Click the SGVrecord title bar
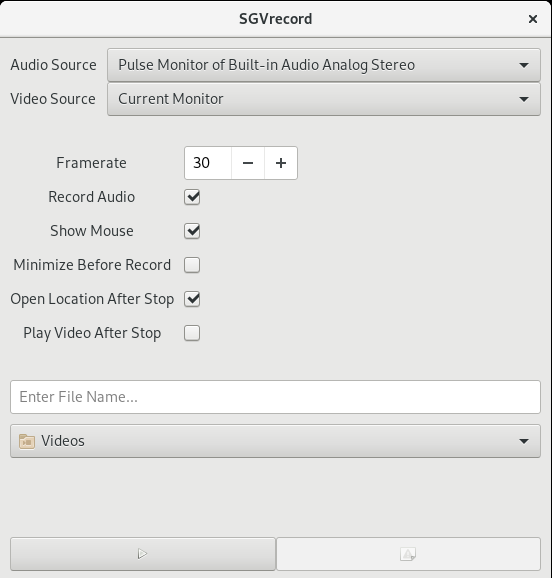Image resolution: width=552 pixels, height=578 pixels. tap(275, 19)
